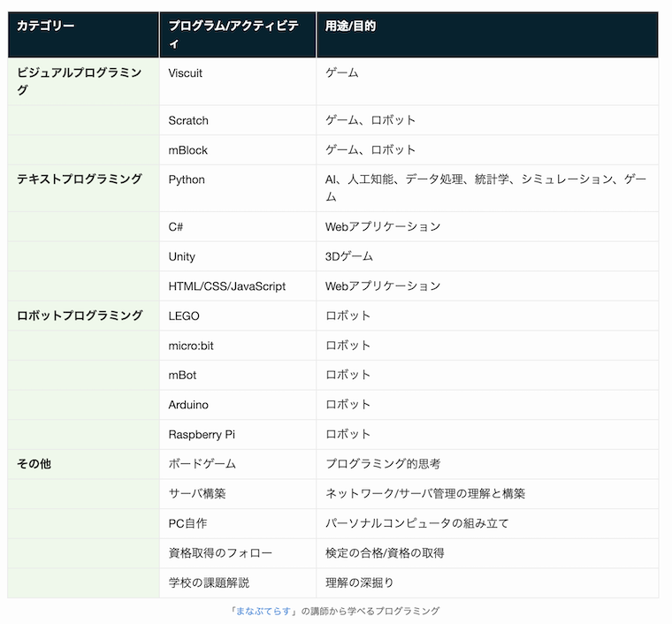
Task: Click the mBot cell
Action: click(238, 375)
